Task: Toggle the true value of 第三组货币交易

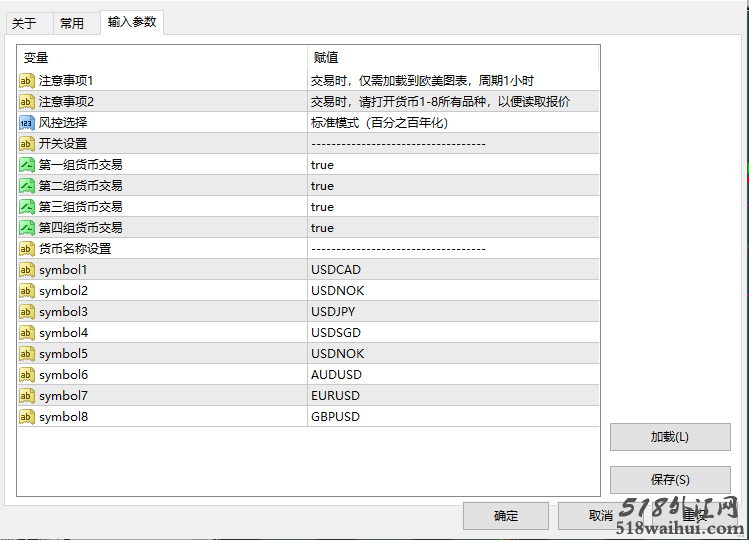Action: point(453,207)
